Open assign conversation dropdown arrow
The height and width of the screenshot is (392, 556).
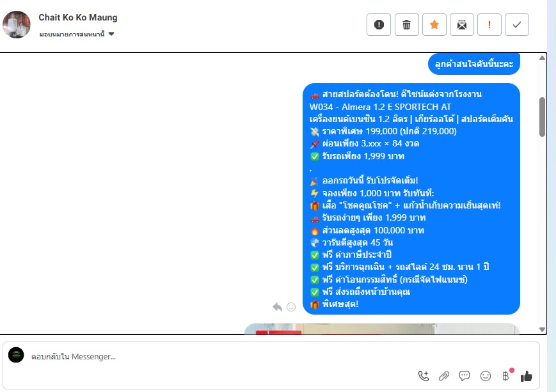tap(111, 34)
